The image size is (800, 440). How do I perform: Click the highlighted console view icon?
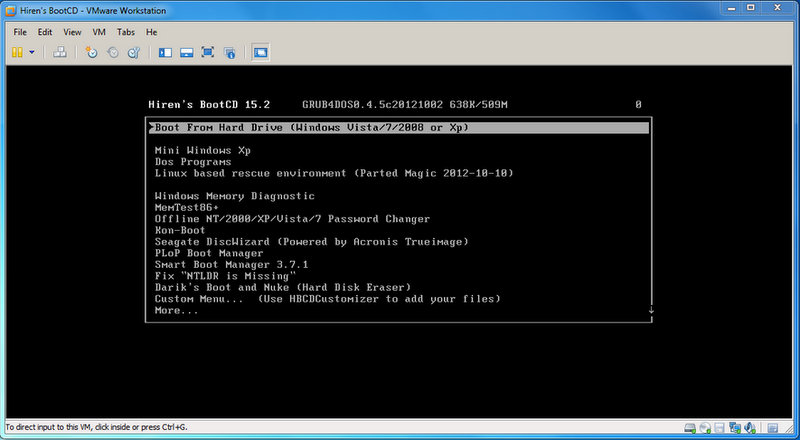(260, 52)
